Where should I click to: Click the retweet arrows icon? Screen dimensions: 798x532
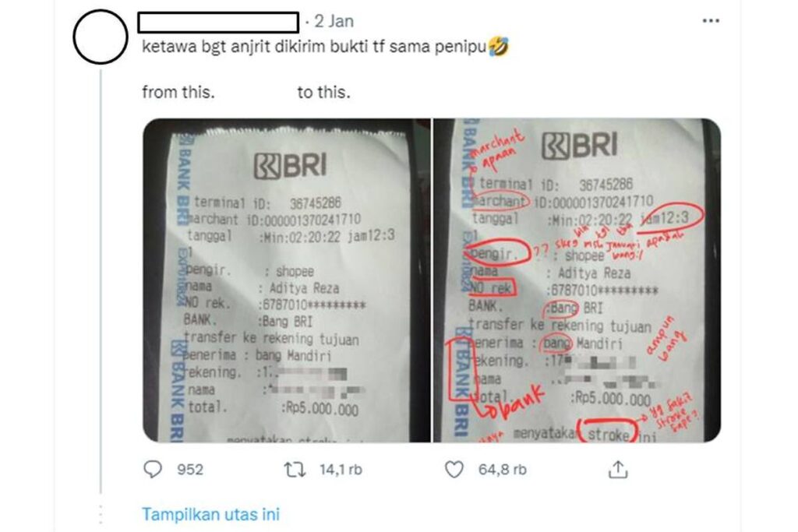[295, 470]
